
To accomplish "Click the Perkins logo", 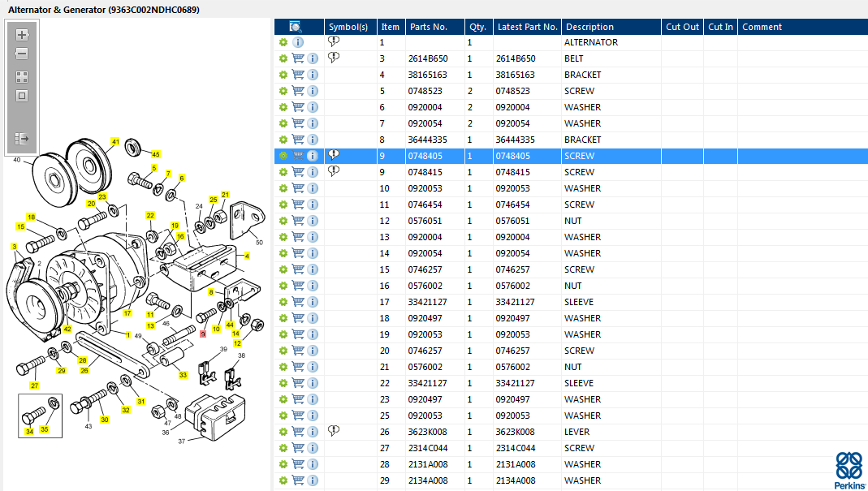I will point(849,471).
